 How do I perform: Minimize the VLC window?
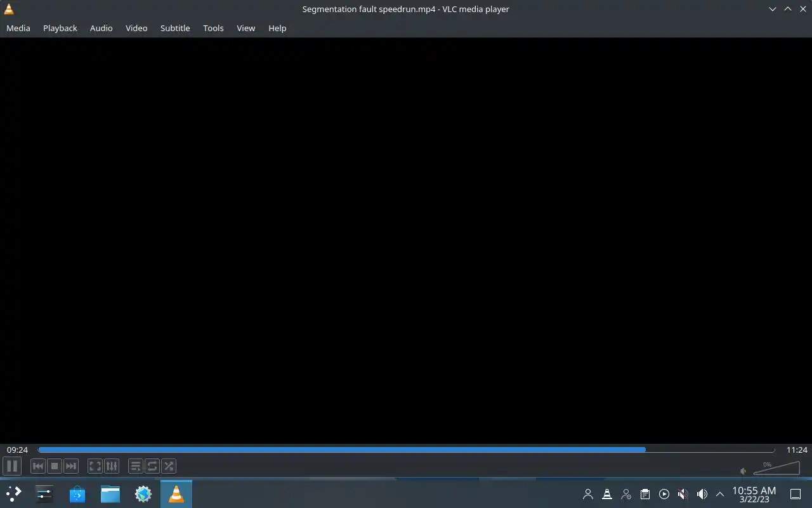[773, 9]
